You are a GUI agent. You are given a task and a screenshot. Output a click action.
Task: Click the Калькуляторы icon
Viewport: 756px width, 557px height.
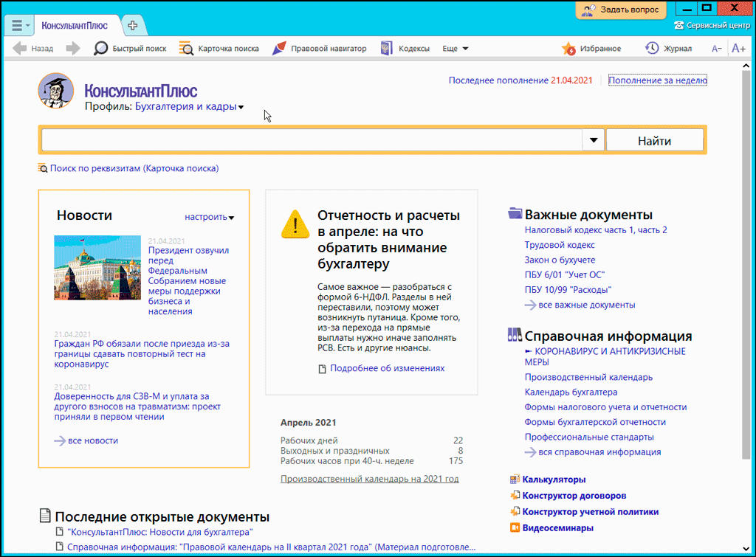pyautogui.click(x=515, y=480)
